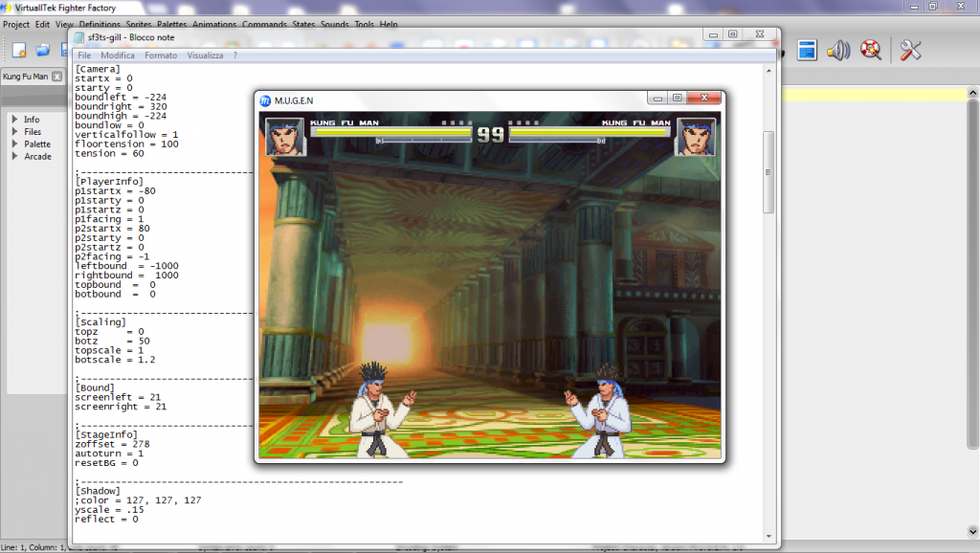Open the wrench and screwdriver tools icon
The height and width of the screenshot is (553, 980).
point(910,50)
